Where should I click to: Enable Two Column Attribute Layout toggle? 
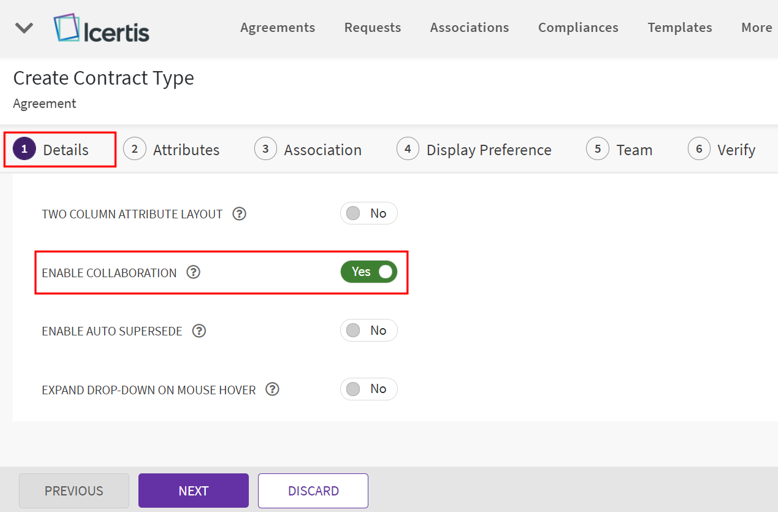pyautogui.click(x=368, y=213)
